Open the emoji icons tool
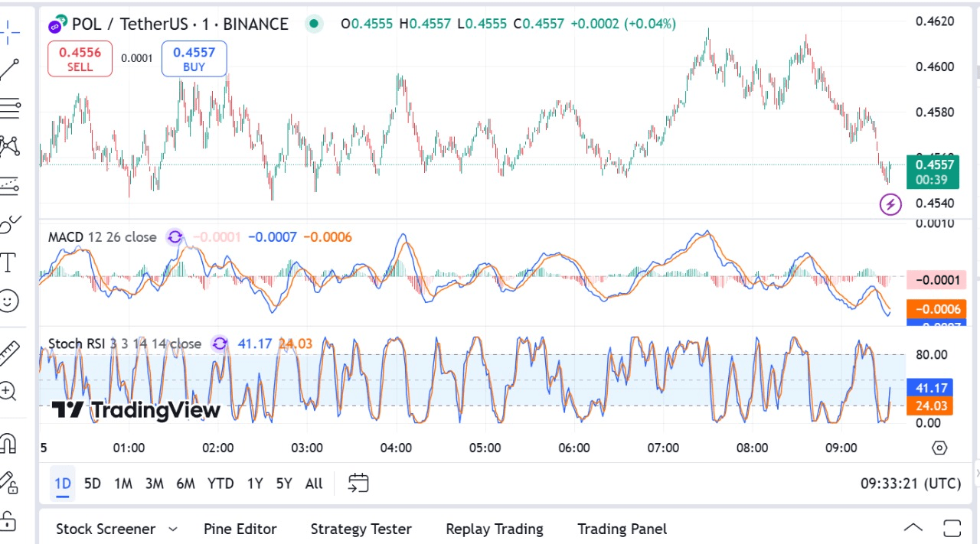The image size is (980, 544). click(9, 301)
